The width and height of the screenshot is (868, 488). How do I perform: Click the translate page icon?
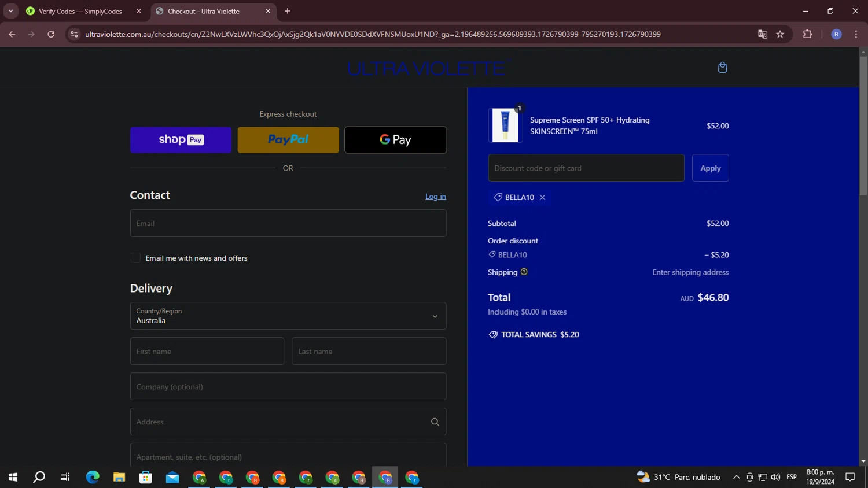763,34
